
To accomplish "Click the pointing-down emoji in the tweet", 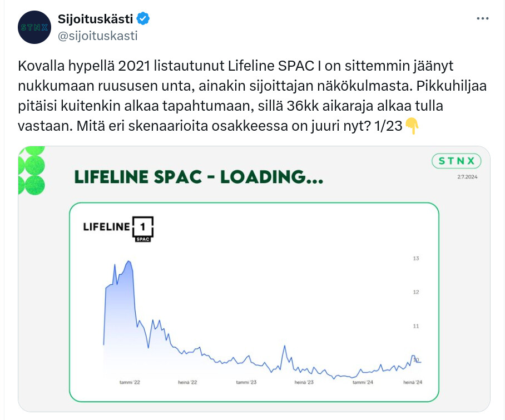I will [412, 126].
